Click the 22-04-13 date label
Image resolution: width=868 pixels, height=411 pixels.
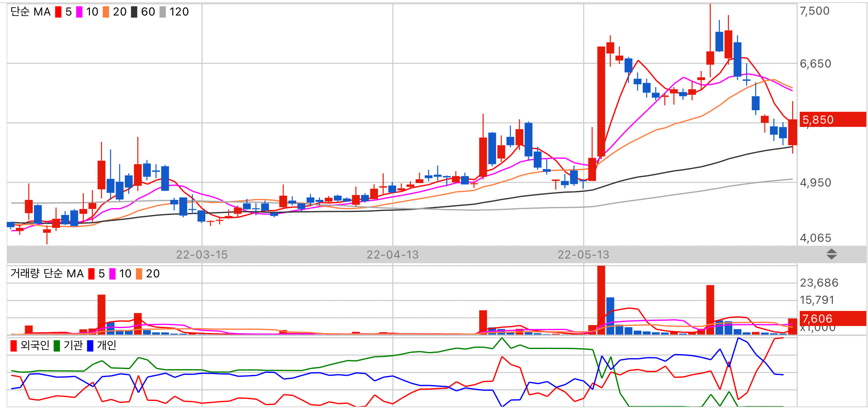(393, 255)
